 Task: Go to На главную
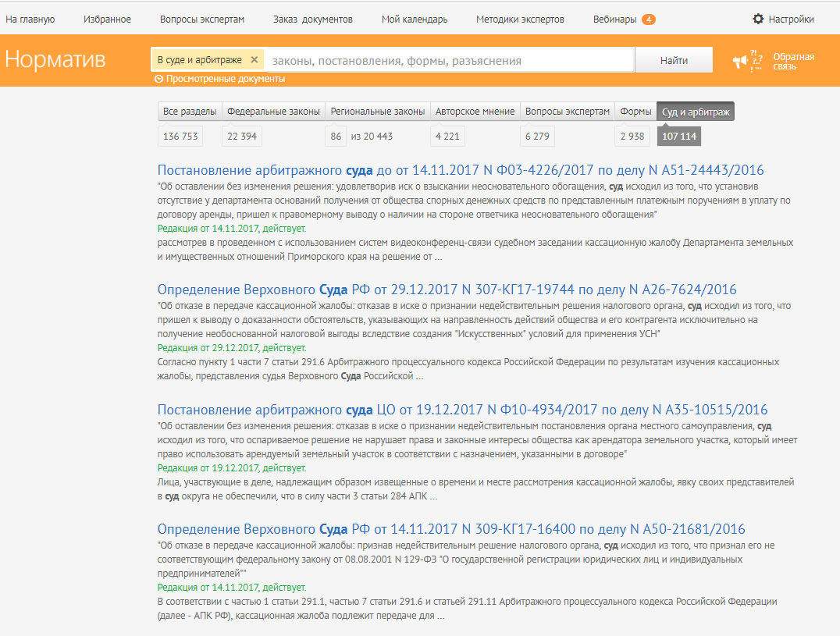30,20
